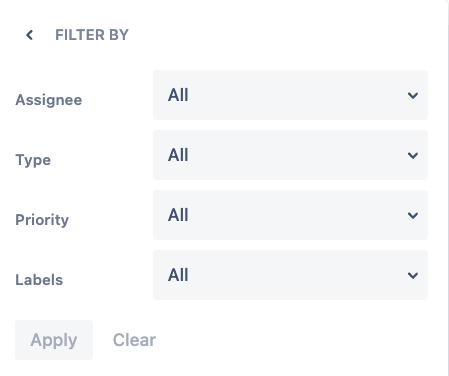
Task: Open the Labels filter dropdown
Action: click(290, 275)
